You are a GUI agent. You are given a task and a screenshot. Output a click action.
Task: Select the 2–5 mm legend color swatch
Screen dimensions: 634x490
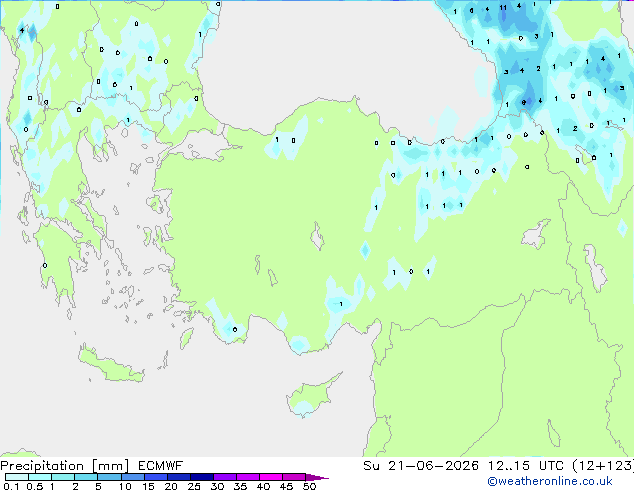(86, 477)
